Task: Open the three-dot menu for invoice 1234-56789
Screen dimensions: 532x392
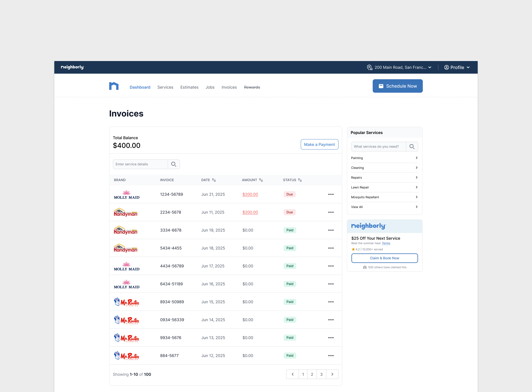Action: pos(331,194)
